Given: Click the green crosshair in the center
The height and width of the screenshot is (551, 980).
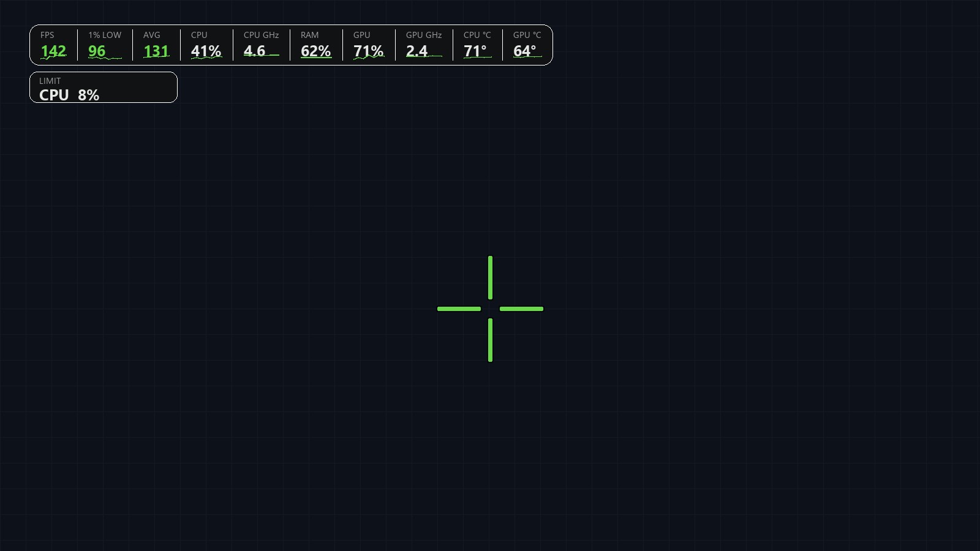Looking at the screenshot, I should click(x=490, y=309).
